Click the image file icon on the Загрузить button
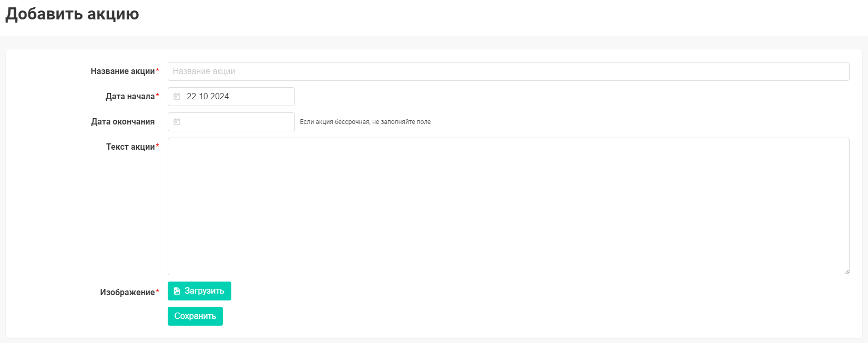The width and height of the screenshot is (868, 343). [177, 291]
